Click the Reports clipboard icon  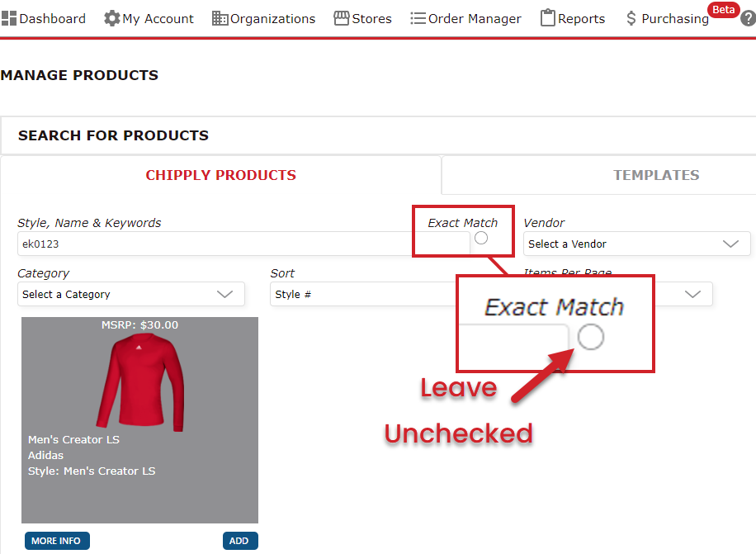click(x=548, y=18)
